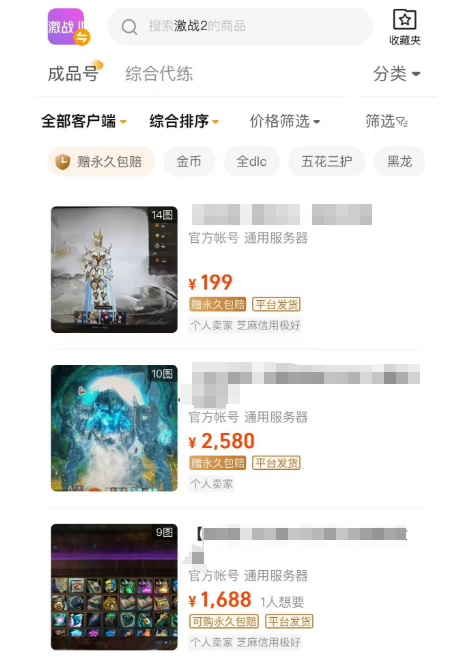
Task: Click the 赠永久包赔 tag on ¥199 listing
Action: click(x=217, y=304)
